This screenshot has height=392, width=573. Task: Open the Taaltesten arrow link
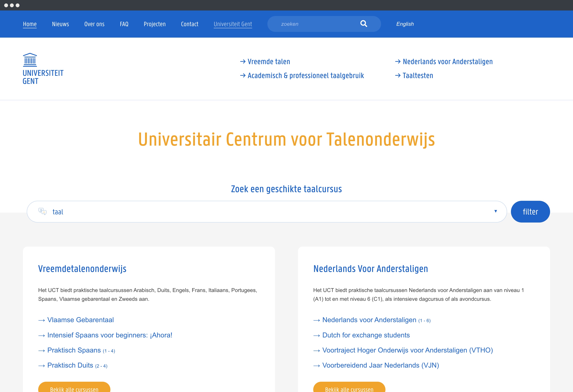(x=417, y=76)
